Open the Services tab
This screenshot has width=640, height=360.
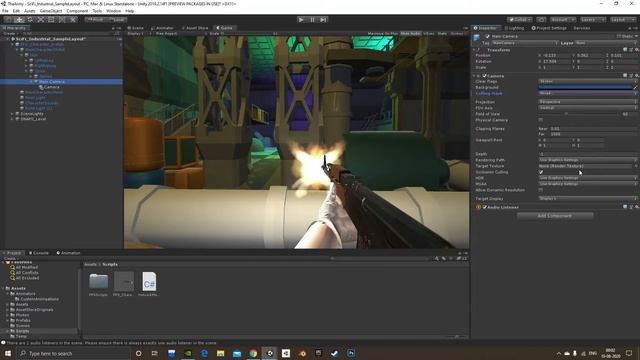coord(582,28)
